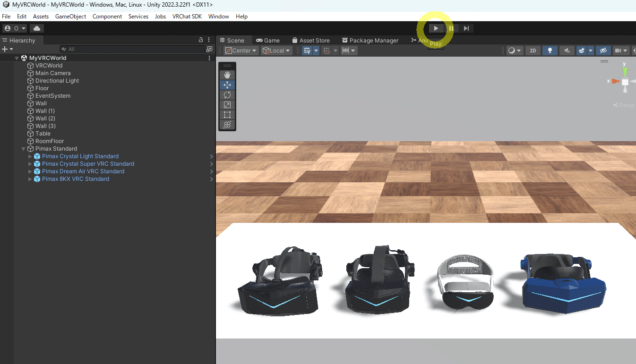Open the Window menu
Screen dimensions: 636x364
click(x=219, y=17)
